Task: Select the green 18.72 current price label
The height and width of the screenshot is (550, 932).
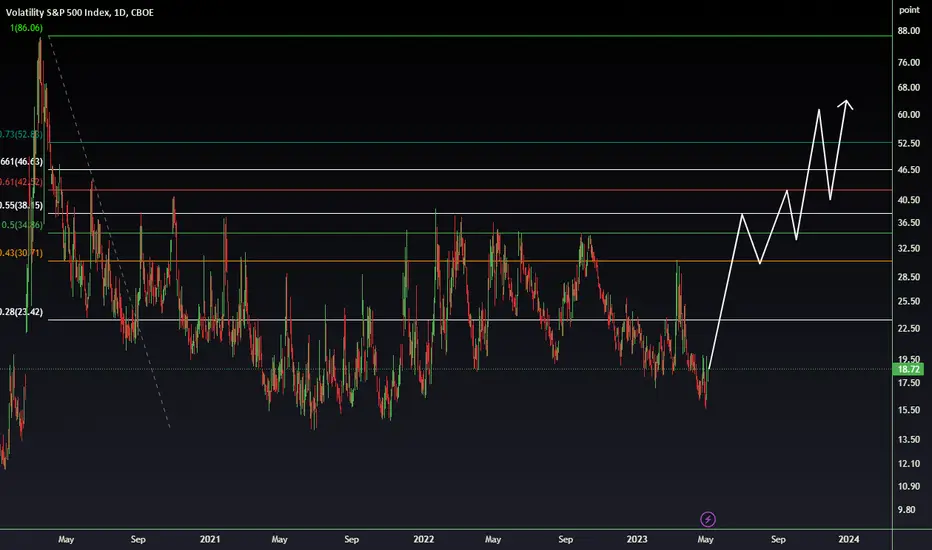Action: click(x=908, y=369)
